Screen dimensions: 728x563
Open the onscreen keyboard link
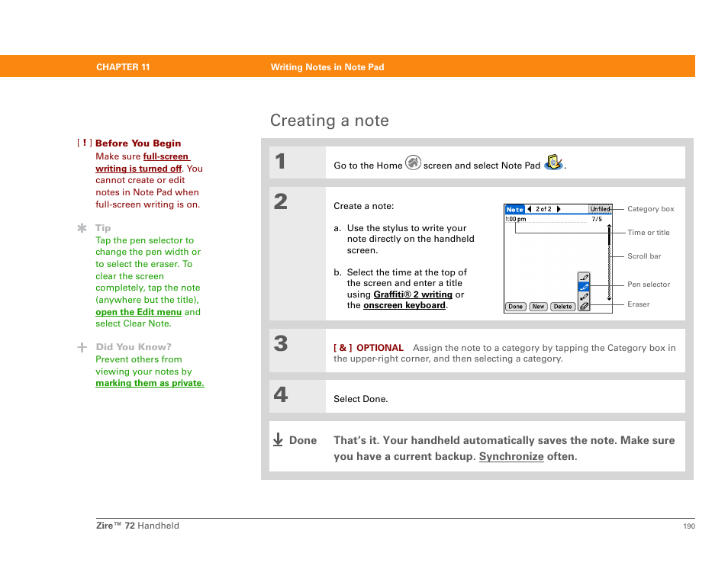404,305
